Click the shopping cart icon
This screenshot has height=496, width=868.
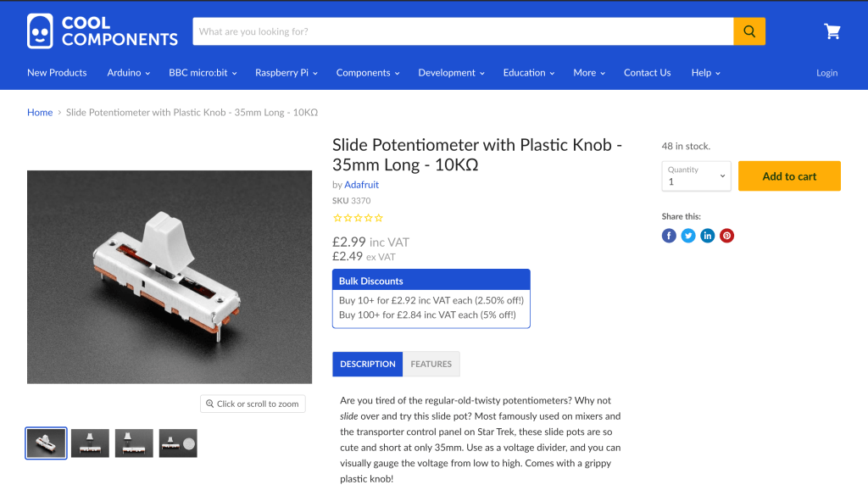click(832, 31)
